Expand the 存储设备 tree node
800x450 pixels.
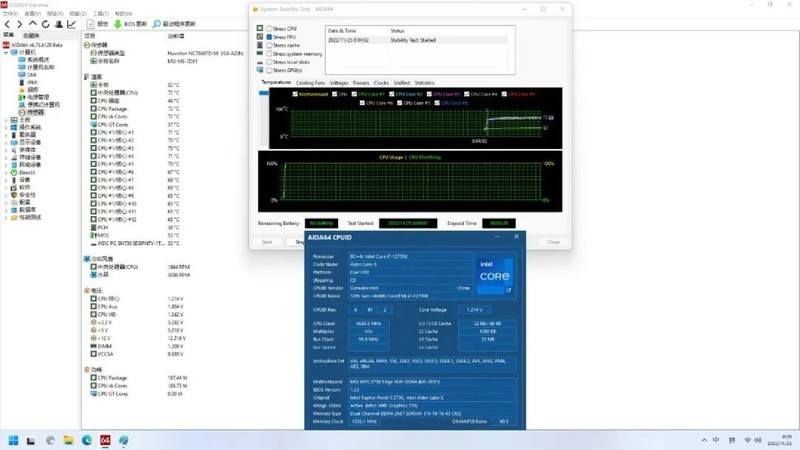click(x=6, y=157)
